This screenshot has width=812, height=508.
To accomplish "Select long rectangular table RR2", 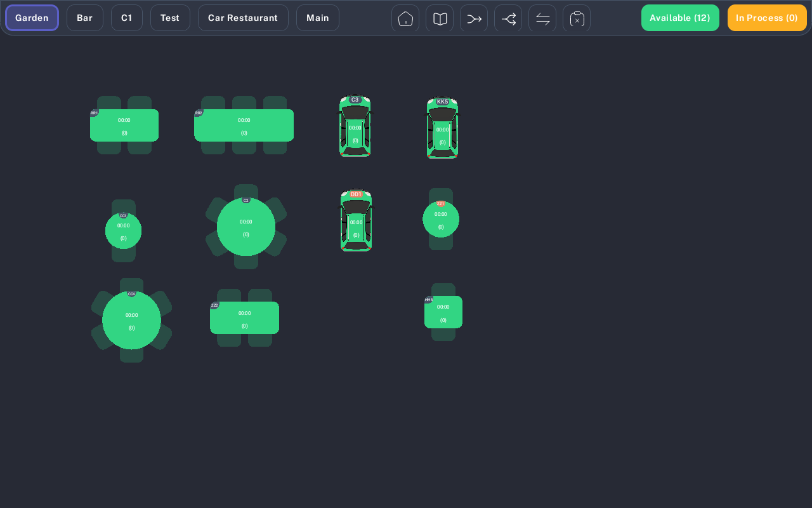I will coord(244,125).
